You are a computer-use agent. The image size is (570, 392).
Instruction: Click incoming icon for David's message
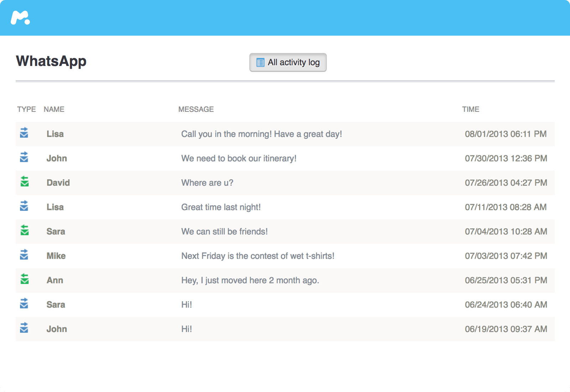(24, 181)
